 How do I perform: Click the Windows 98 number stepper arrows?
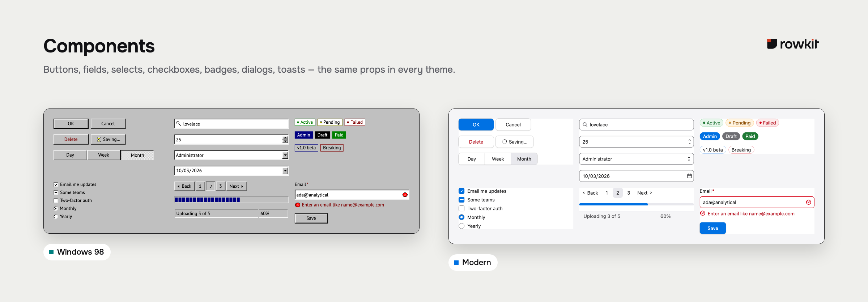285,139
